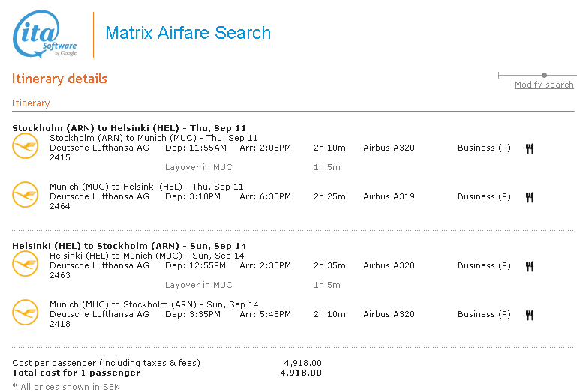577x392 pixels.
Task: Click the ITA Software logo
Action: [x=44, y=34]
